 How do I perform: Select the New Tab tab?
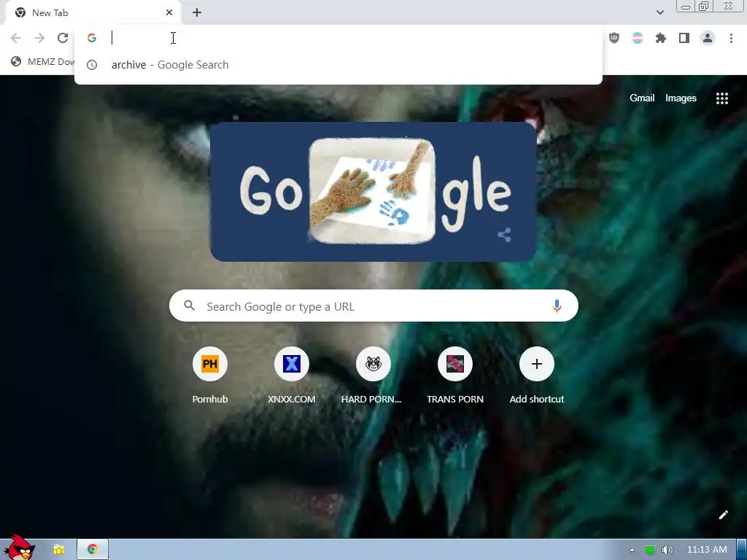(94, 13)
